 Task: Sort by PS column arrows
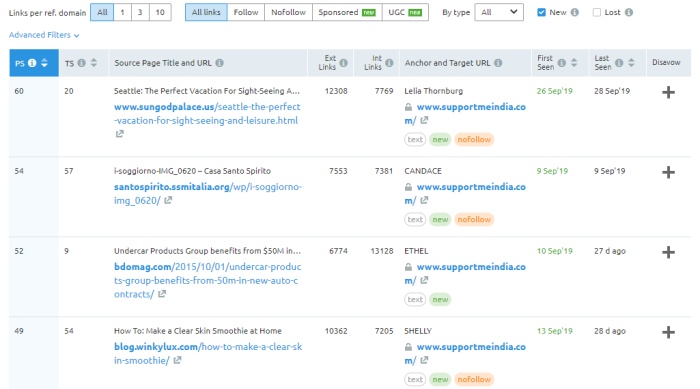click(44, 63)
